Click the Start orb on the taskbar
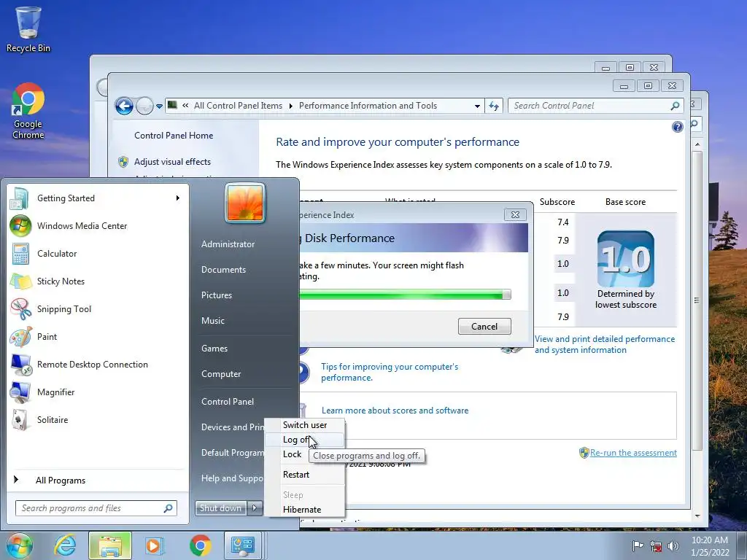The image size is (747, 560). pos(19,545)
